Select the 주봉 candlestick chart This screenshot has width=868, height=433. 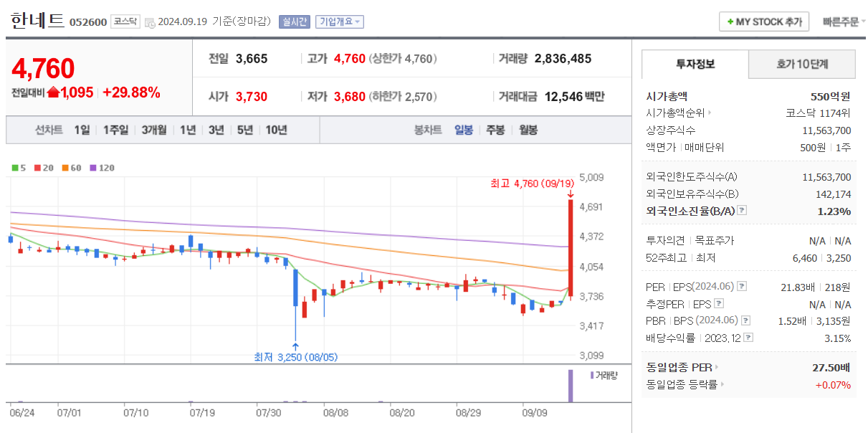click(x=495, y=130)
